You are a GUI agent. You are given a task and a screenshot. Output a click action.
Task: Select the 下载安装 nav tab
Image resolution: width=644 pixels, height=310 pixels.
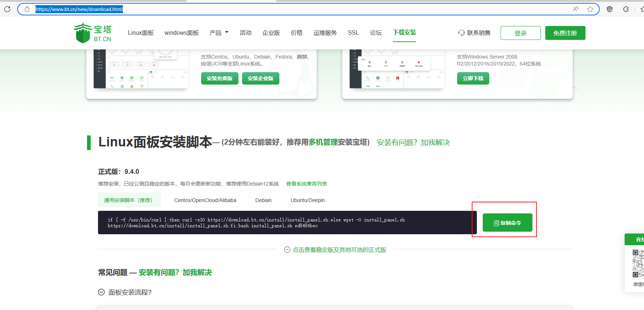[404, 33]
